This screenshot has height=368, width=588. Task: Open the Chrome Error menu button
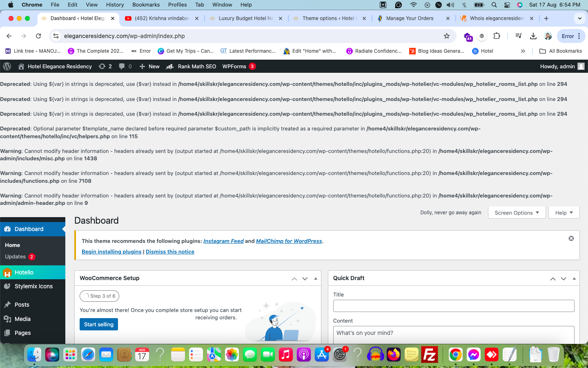[x=571, y=36]
